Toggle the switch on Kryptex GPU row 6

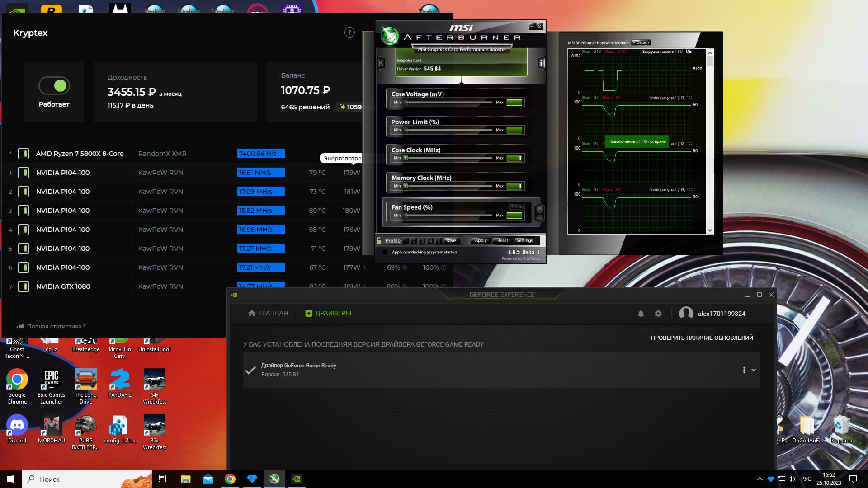[24, 267]
